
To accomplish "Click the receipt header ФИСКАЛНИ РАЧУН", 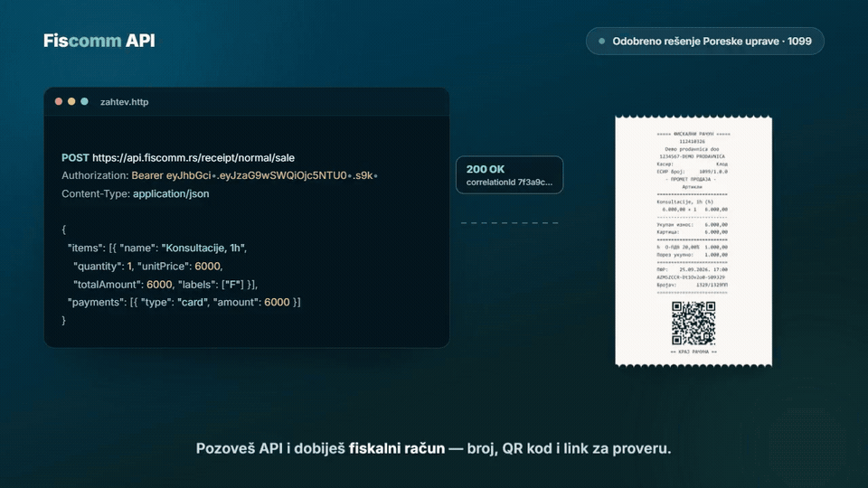I will pos(693,134).
